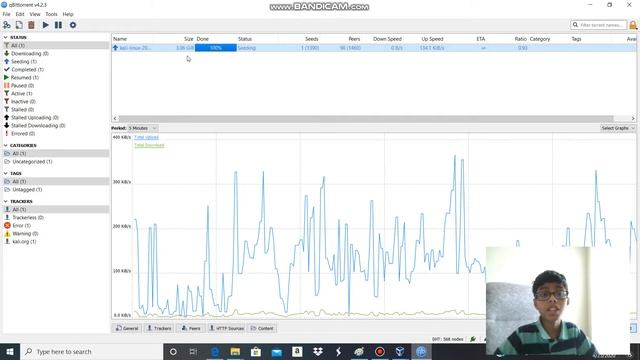Select the Stalled (0) status filter
This screenshot has height=360, width=640.
point(22,109)
